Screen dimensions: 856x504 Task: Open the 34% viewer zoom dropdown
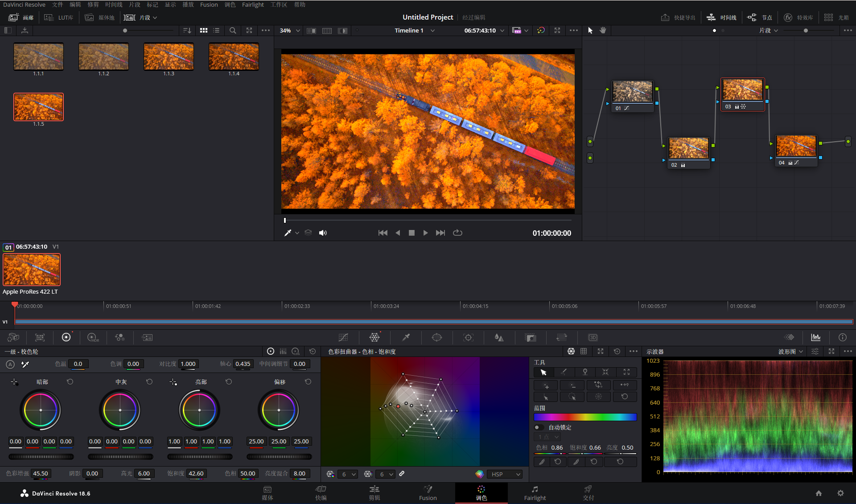[290, 30]
